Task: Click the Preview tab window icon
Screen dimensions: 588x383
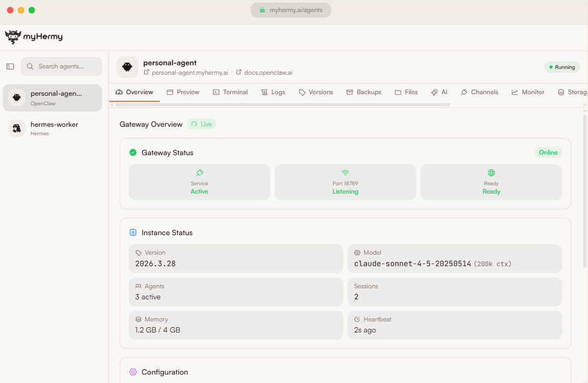Action: pyautogui.click(x=170, y=92)
